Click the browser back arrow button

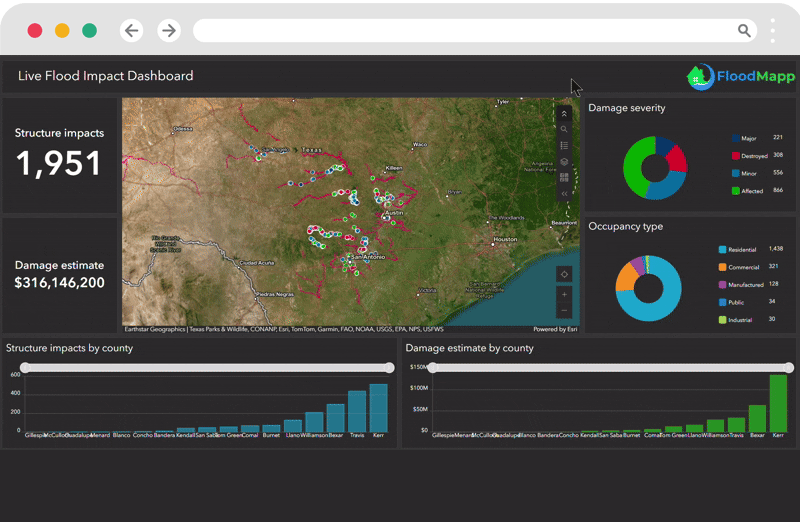tap(132, 31)
